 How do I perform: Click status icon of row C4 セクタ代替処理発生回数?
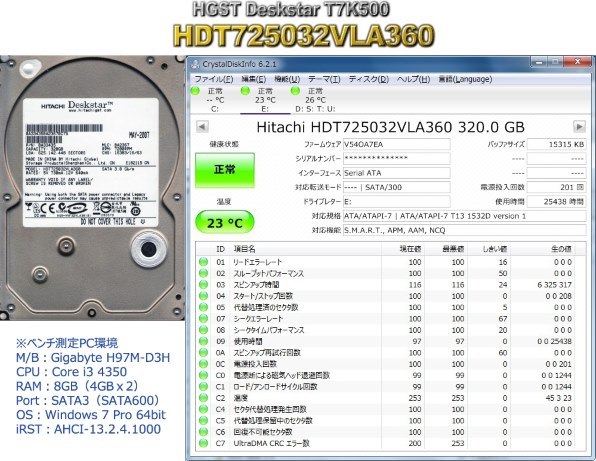tap(204, 409)
